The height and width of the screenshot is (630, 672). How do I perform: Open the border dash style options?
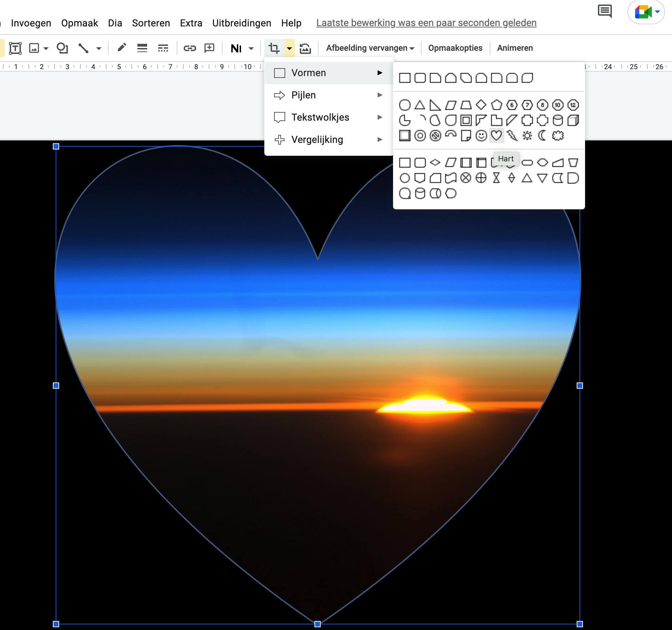(x=163, y=48)
